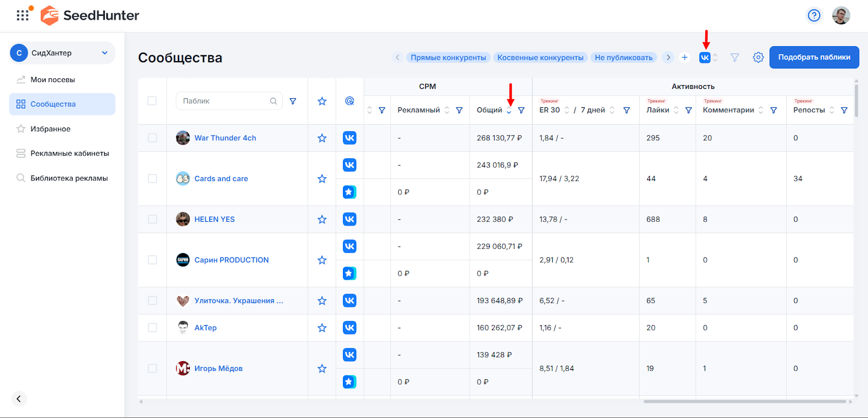Screen dimensions: 868x418
Task: Click the funnel filter icon beside settings gear
Action: pyautogui.click(x=735, y=57)
